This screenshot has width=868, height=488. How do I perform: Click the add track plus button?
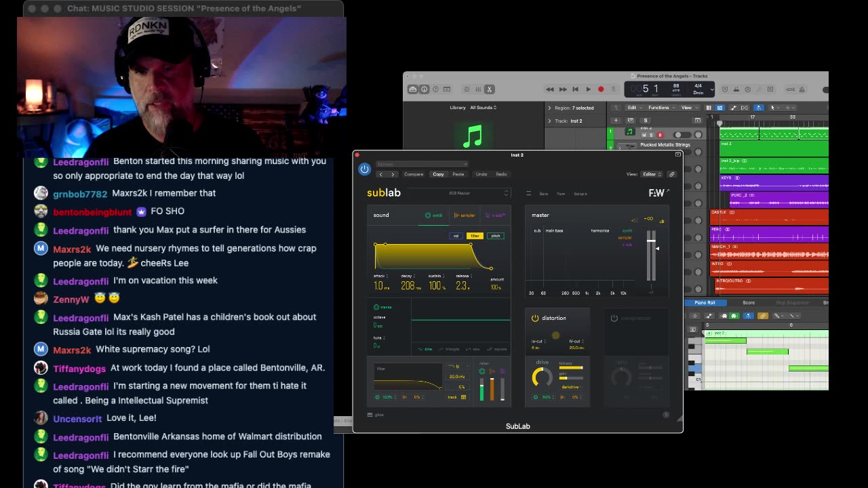point(616,120)
